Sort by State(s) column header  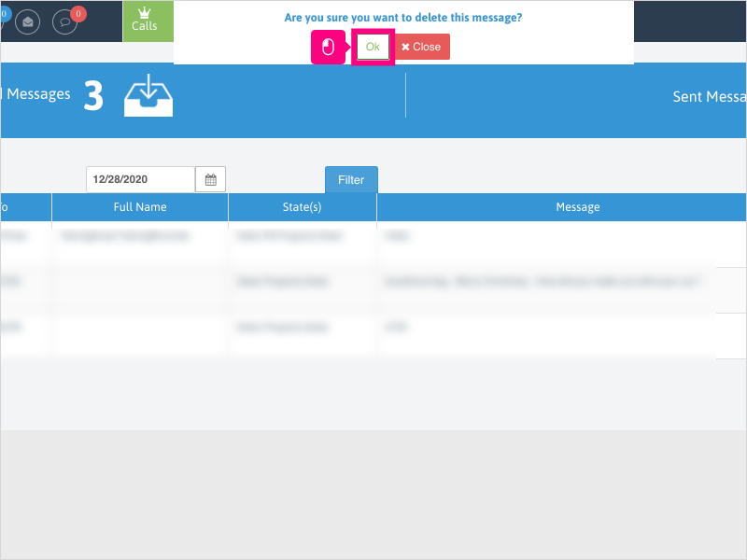(x=302, y=207)
